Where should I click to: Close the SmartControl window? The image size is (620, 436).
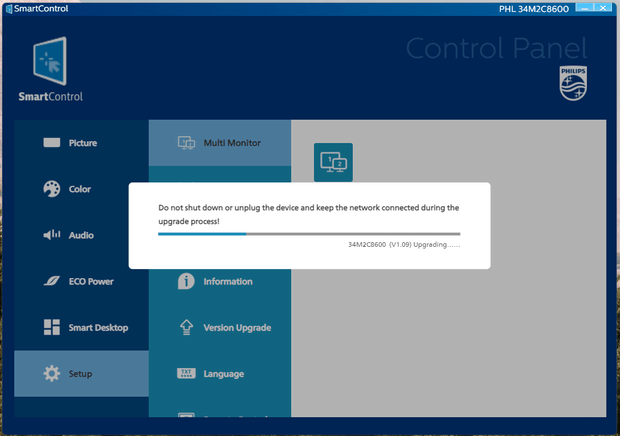point(603,8)
